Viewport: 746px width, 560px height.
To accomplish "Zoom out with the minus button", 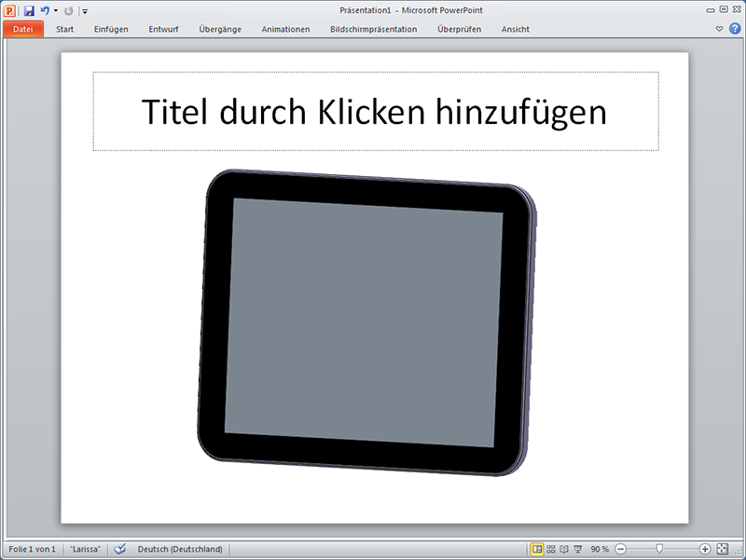I will [620, 549].
